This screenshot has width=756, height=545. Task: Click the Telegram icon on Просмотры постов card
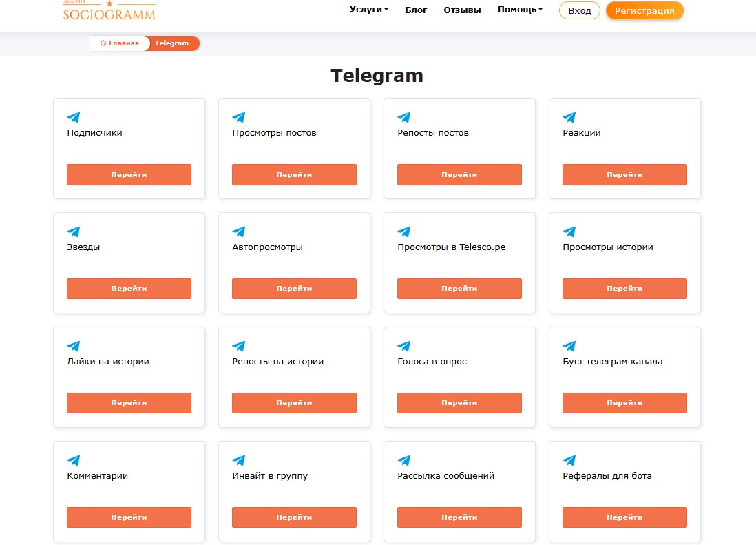click(x=239, y=117)
